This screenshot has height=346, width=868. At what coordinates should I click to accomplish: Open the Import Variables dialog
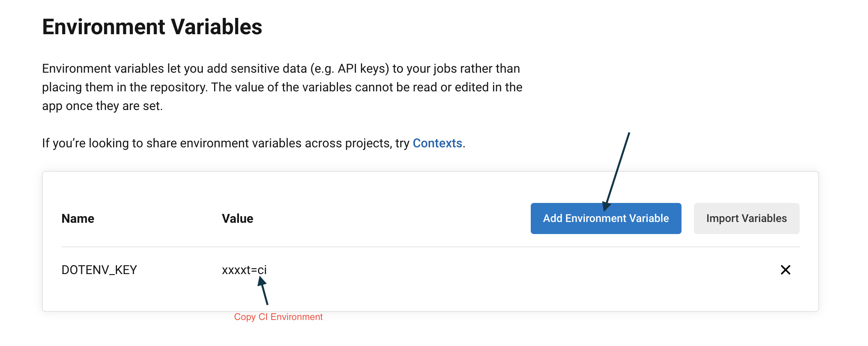[746, 218]
